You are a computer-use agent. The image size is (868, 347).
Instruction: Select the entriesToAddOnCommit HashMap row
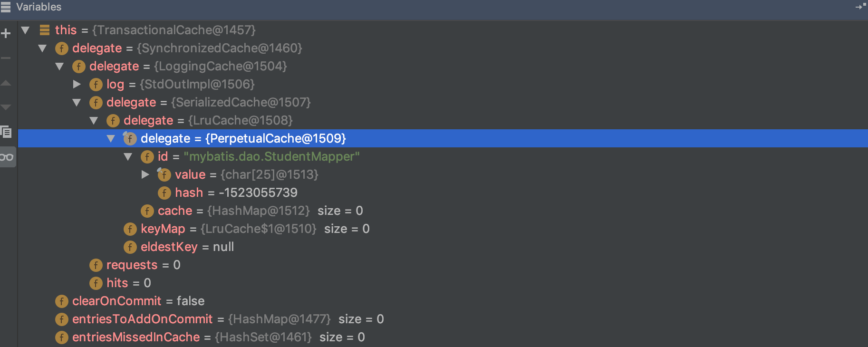[x=443, y=319]
